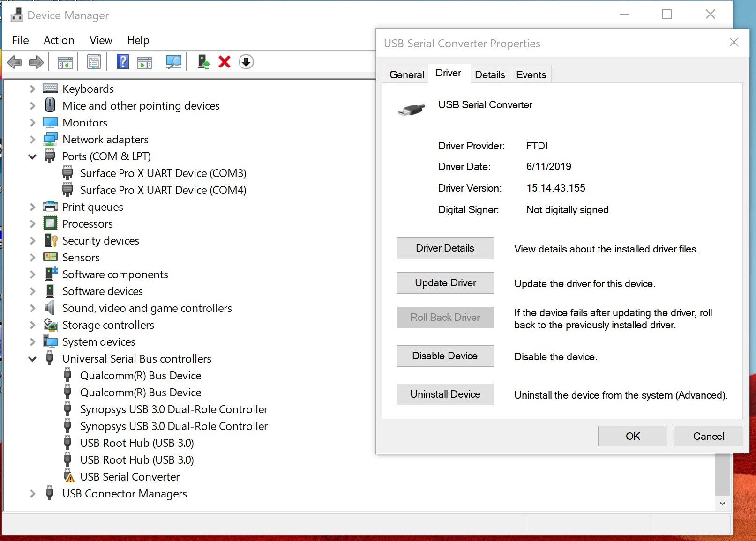Click the Driver Details button

[x=445, y=248]
